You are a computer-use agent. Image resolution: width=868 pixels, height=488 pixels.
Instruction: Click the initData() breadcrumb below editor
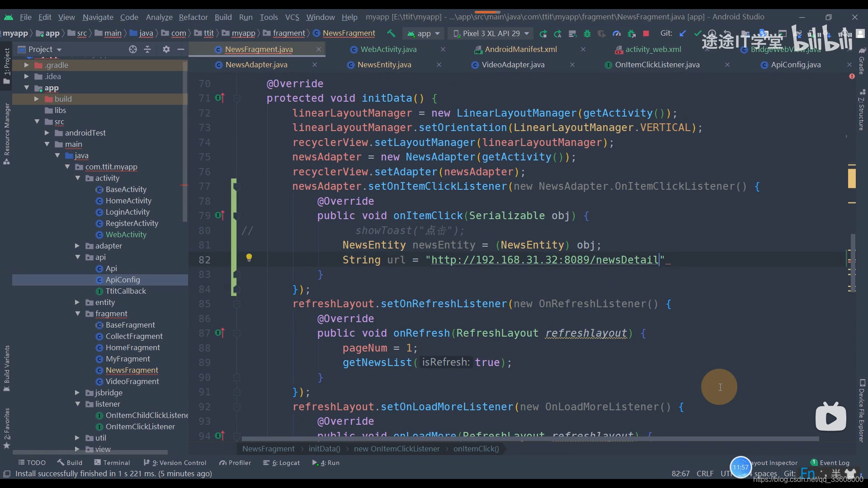[324, 449]
